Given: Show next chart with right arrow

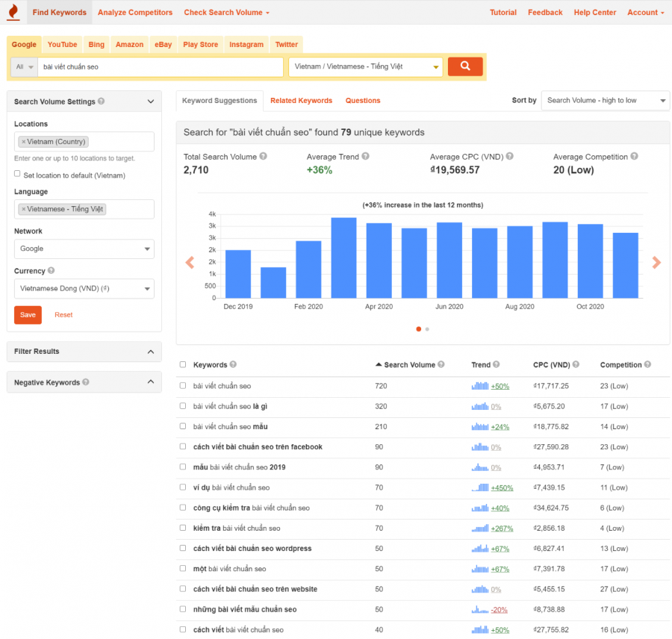Looking at the screenshot, I should point(656,262).
